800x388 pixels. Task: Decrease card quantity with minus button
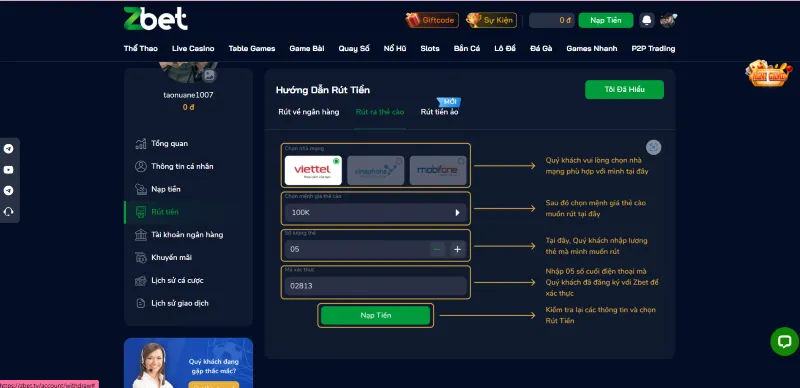coord(437,249)
